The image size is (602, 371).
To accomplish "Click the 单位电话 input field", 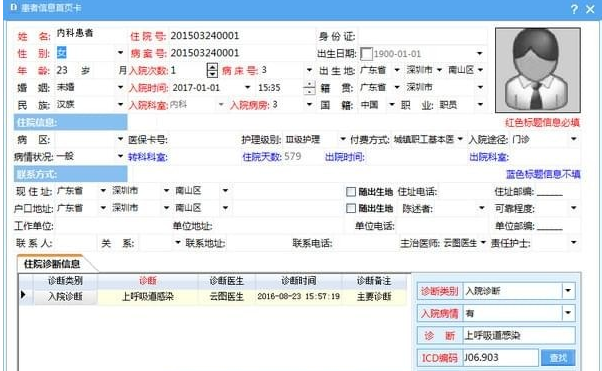I will (442, 226).
